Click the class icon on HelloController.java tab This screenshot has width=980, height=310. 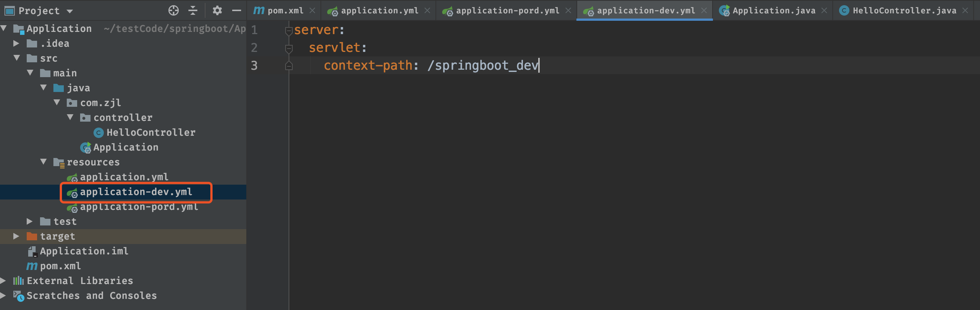[844, 11]
